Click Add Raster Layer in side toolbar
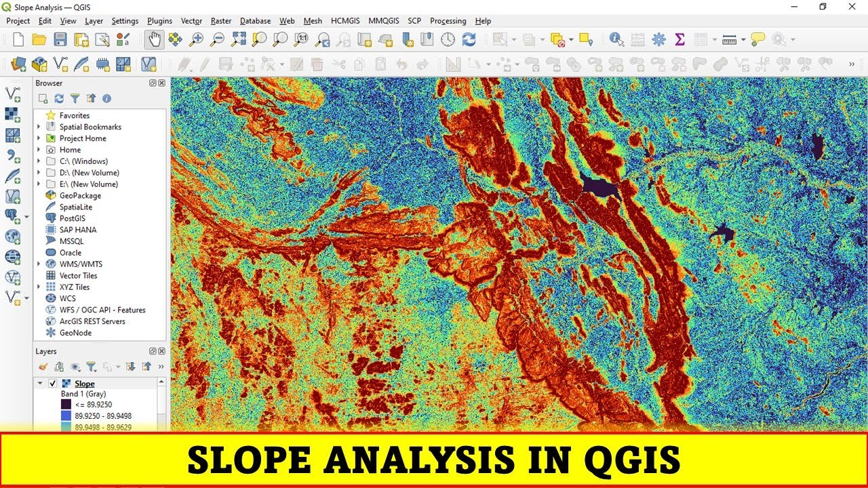 (x=12, y=115)
